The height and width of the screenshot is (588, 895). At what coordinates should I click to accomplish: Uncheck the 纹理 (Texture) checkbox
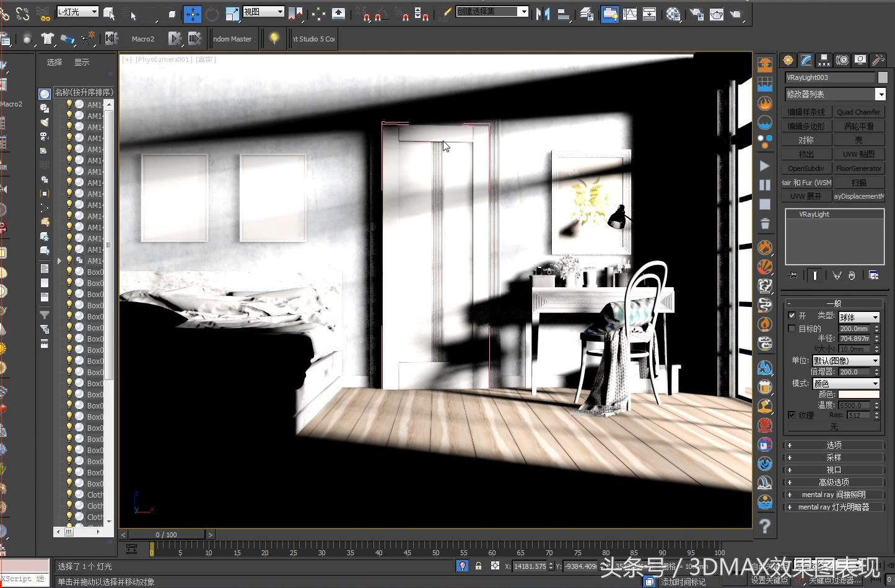(792, 415)
